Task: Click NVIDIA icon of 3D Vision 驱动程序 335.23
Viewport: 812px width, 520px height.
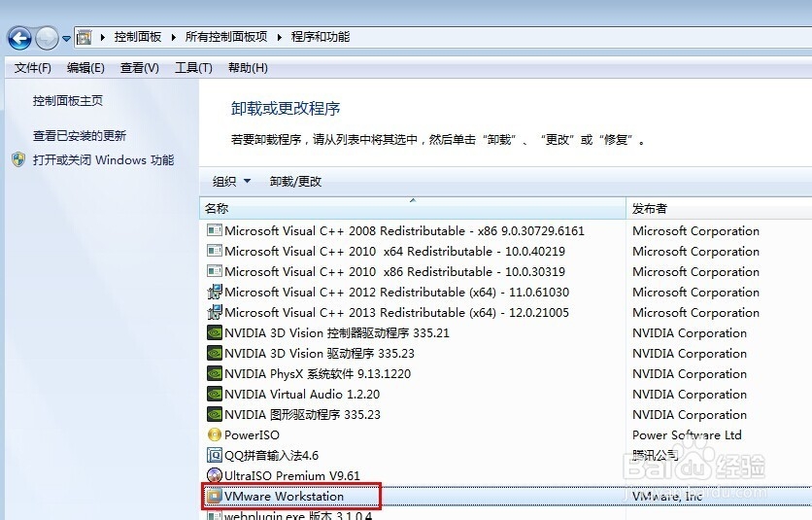Action: (x=215, y=353)
